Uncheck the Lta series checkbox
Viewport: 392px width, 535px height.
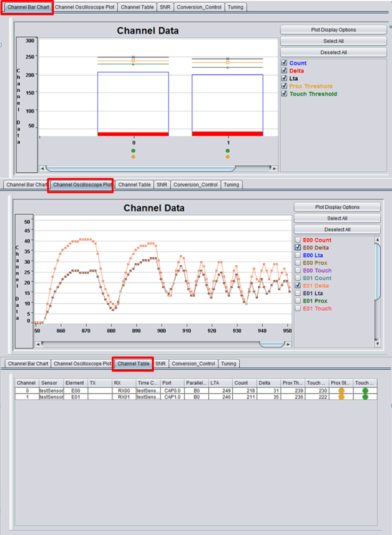click(x=284, y=78)
